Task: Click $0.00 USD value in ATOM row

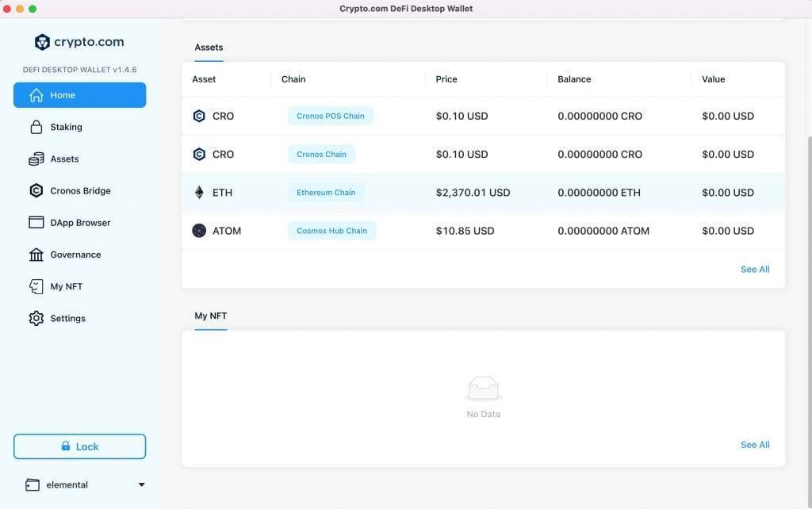Action: [728, 231]
